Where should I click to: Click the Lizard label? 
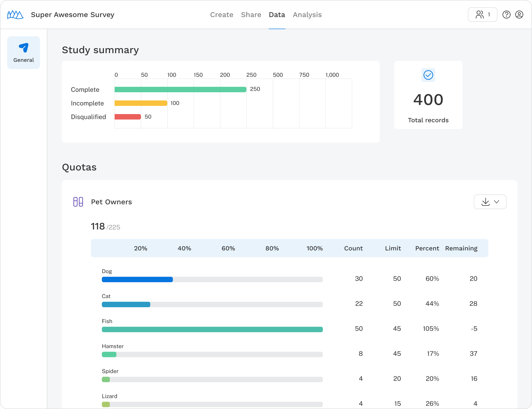click(109, 396)
